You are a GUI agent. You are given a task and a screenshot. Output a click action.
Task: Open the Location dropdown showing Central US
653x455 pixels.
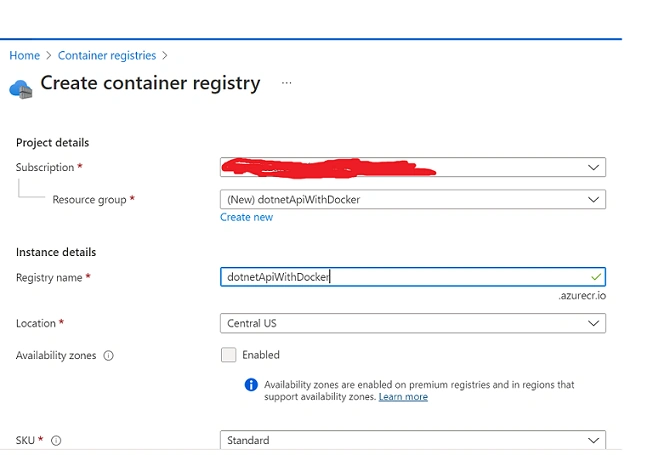413,323
